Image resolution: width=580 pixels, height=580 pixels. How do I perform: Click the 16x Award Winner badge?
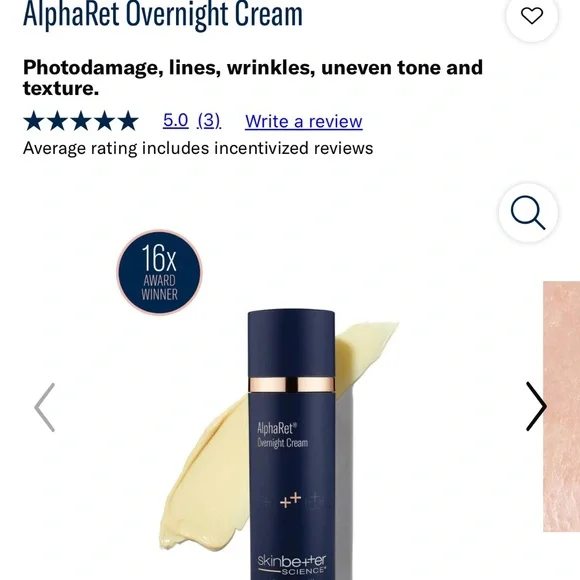click(159, 272)
